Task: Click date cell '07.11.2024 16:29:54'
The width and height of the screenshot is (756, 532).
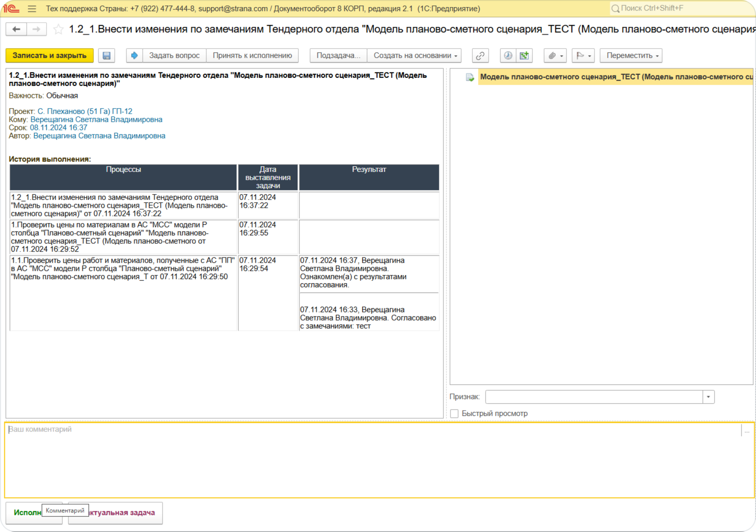Action: coord(268,293)
